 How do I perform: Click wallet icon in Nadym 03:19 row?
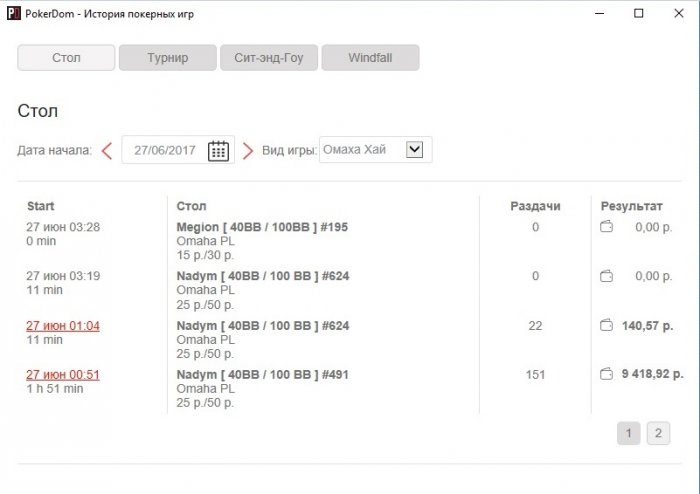[x=606, y=276]
